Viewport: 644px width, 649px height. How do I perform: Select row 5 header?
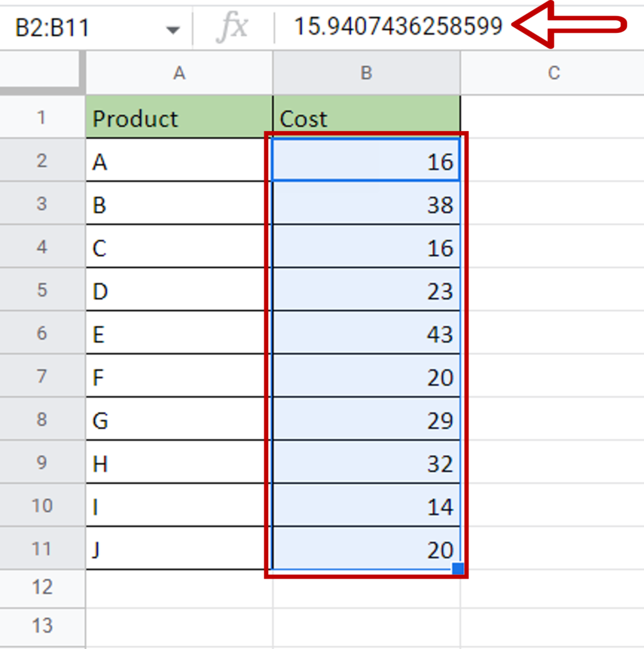[42, 290]
